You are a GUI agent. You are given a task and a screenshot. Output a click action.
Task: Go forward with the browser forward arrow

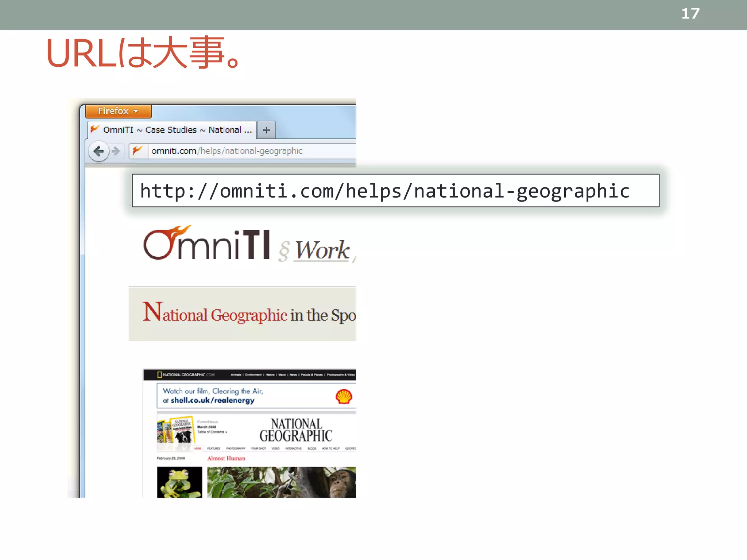(116, 151)
